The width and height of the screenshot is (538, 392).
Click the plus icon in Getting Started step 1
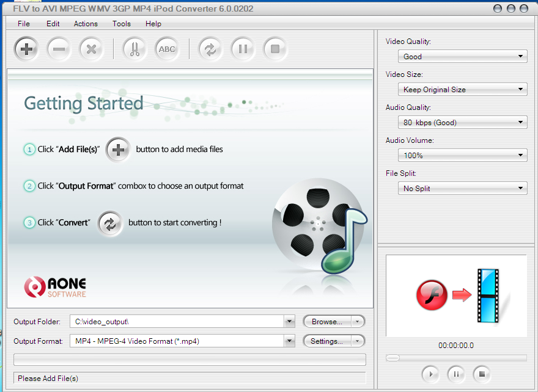tap(118, 150)
